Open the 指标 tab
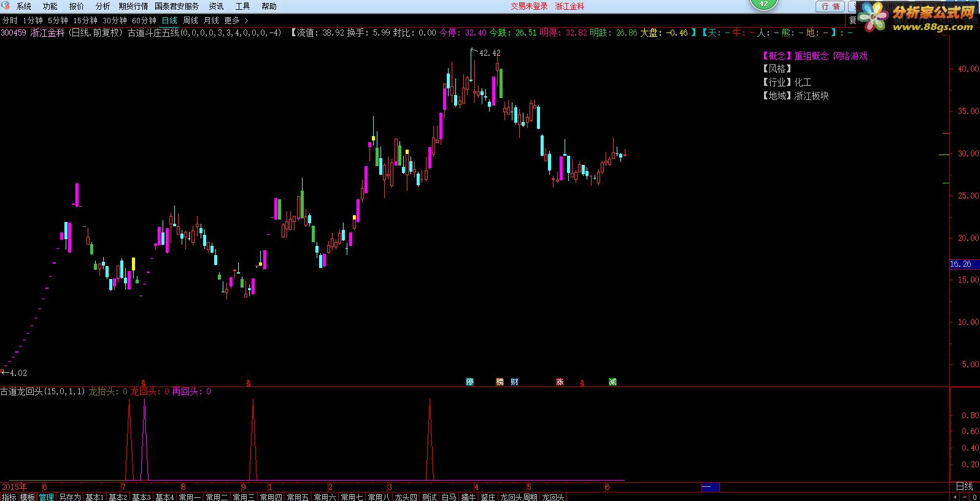Screen dimensions: 980x501 pos(9,497)
